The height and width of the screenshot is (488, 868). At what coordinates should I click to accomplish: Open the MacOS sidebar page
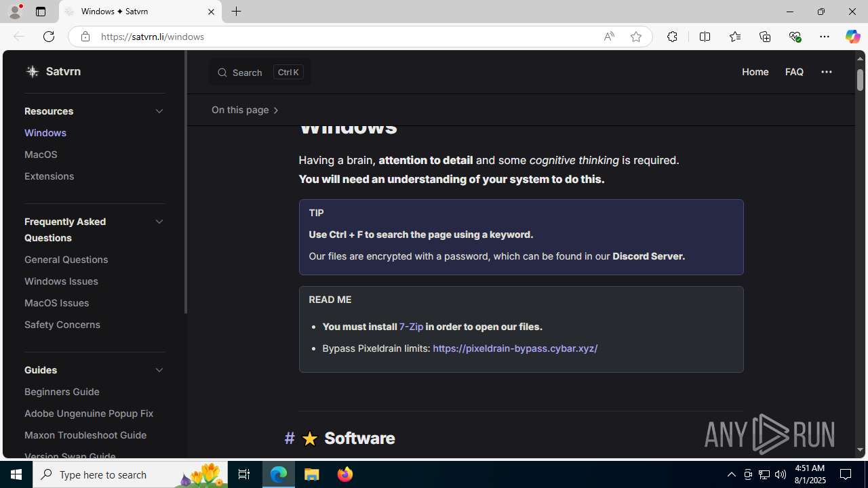(41, 155)
